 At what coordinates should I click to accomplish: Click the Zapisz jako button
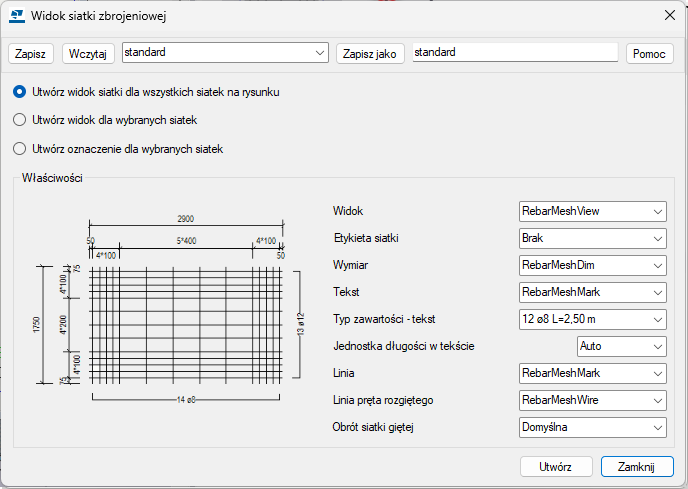click(371, 53)
